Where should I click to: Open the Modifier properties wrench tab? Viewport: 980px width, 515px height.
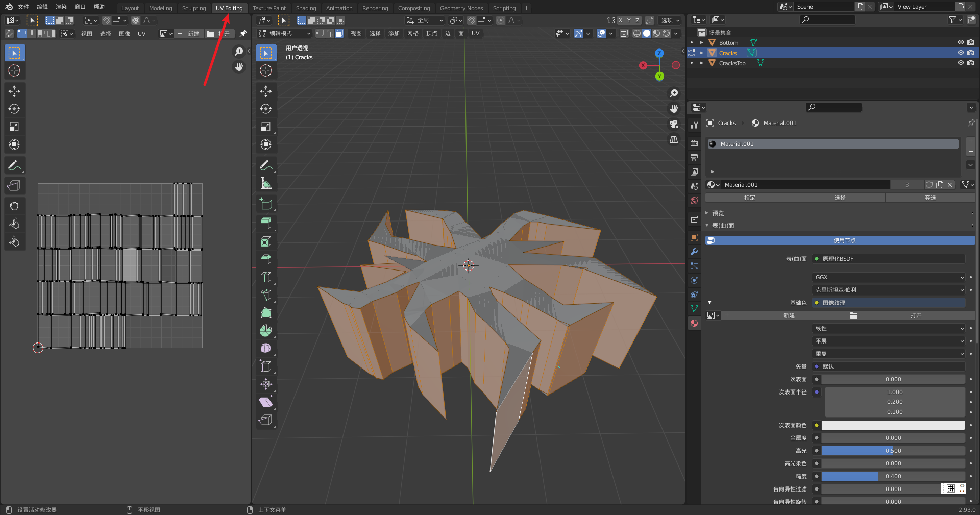click(694, 252)
